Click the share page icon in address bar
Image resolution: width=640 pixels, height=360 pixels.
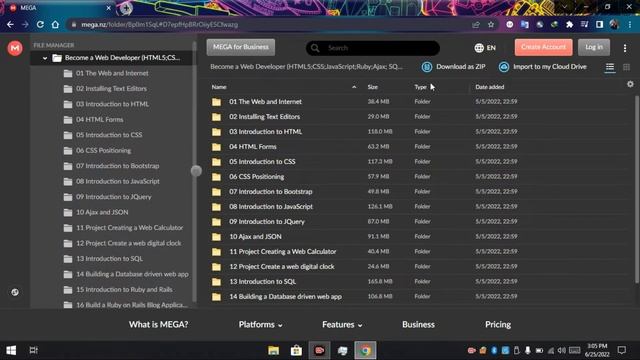(x=476, y=24)
